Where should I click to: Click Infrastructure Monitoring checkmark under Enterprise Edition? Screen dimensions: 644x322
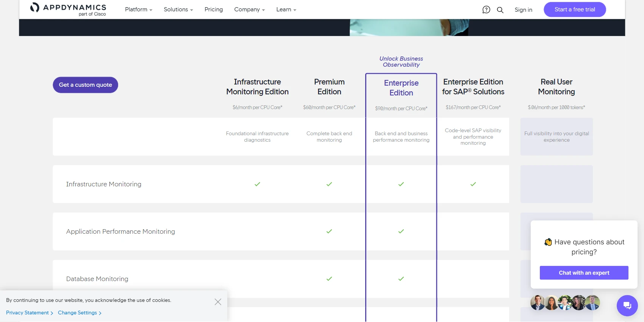point(401,184)
